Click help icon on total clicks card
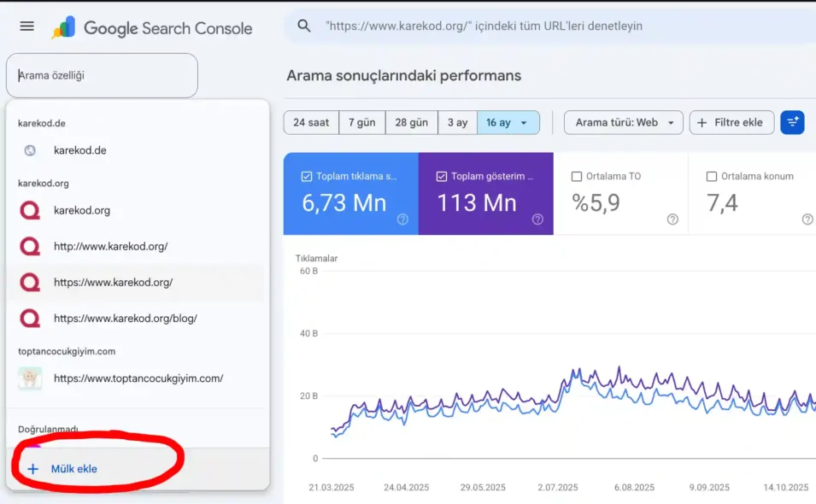Screen dimensions: 816x504 point(402,220)
